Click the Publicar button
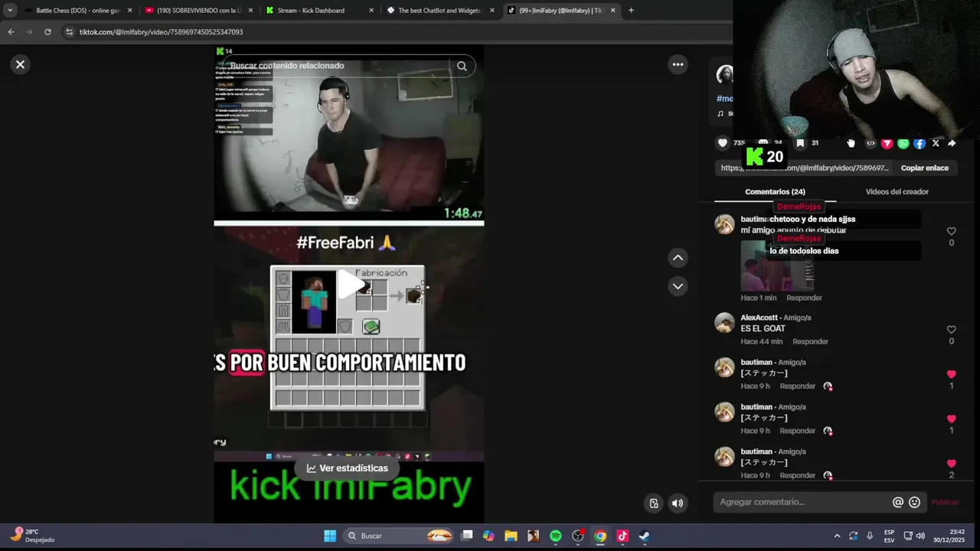The image size is (980, 551). (945, 502)
